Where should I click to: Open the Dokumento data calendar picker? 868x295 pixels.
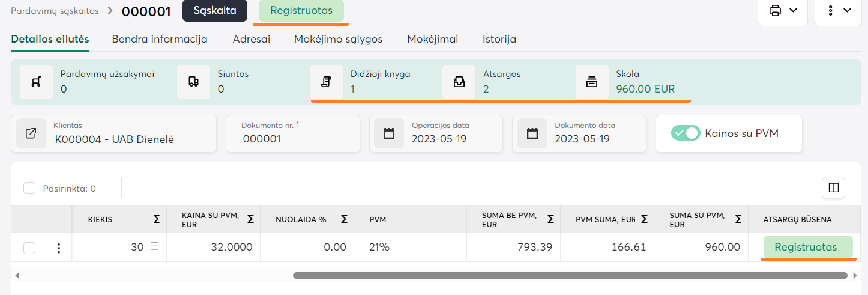(x=532, y=133)
